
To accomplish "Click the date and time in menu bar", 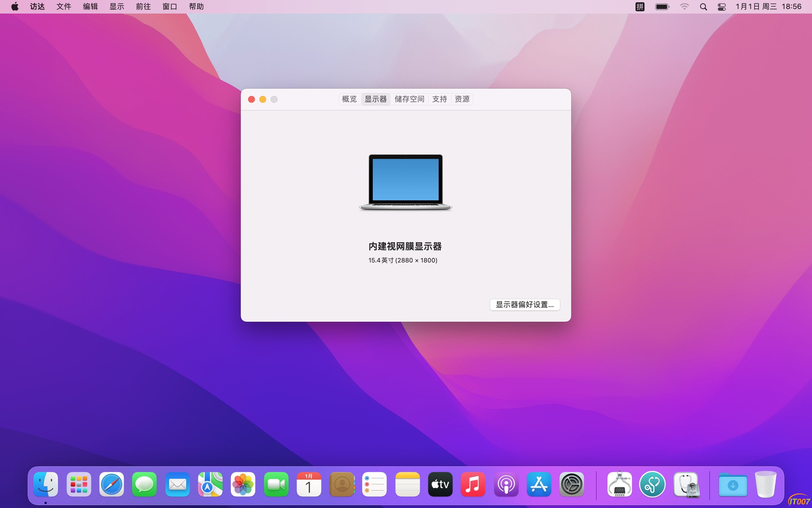I will click(x=768, y=6).
